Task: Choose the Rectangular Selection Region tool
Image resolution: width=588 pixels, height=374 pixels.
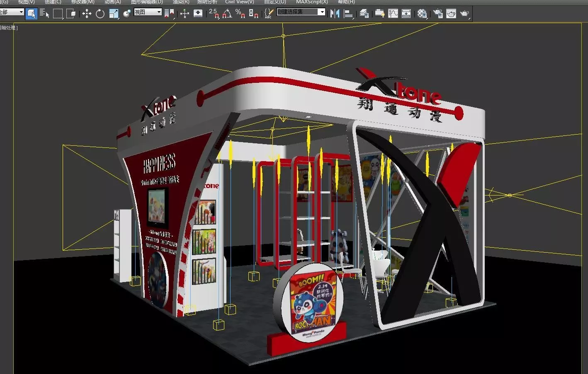Action: pyautogui.click(x=58, y=14)
